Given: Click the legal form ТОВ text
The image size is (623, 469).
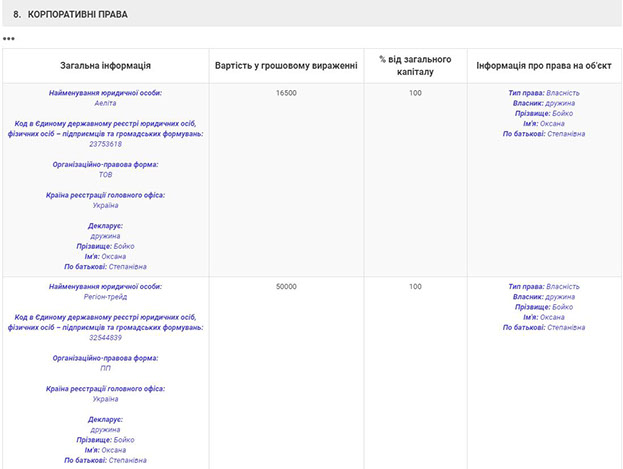Looking at the screenshot, I should click(x=106, y=174).
